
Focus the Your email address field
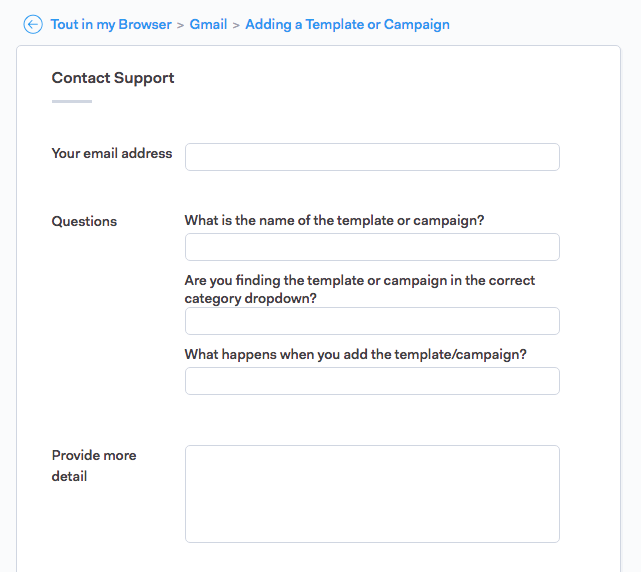pos(372,157)
